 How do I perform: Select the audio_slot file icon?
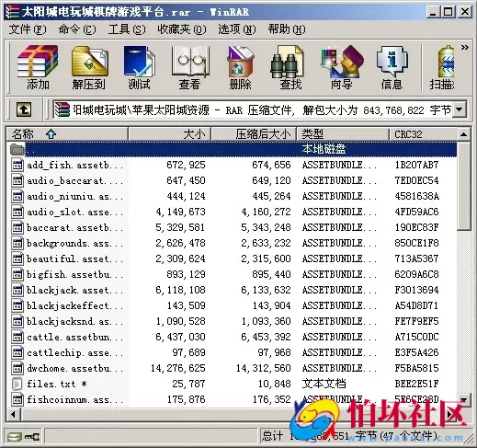pyautogui.click(x=17, y=212)
